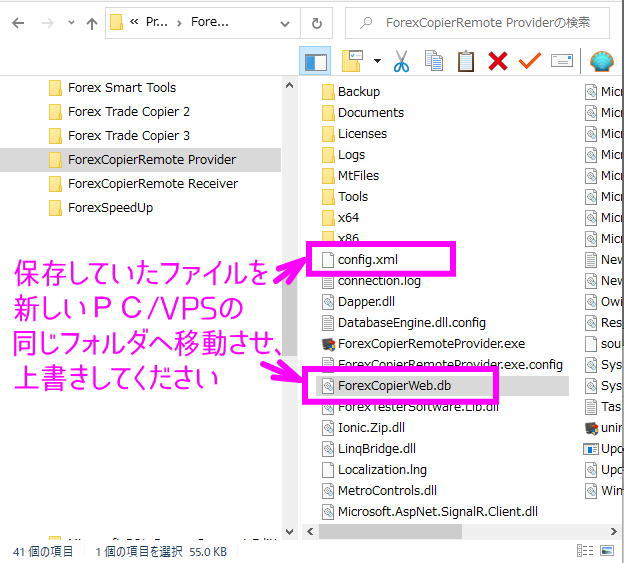Click file list horizontal scroll left arrow
Viewport: 624px width, 563px height.
tap(310, 531)
